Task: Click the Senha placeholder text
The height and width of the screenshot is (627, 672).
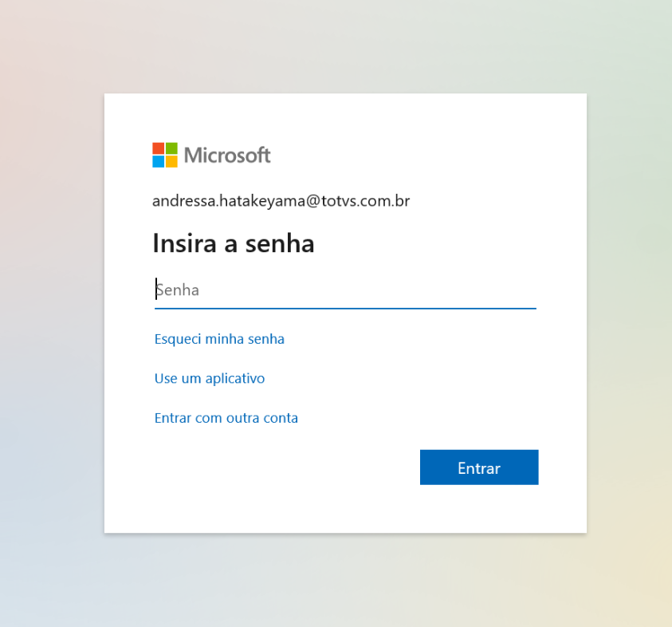Action: (x=178, y=290)
